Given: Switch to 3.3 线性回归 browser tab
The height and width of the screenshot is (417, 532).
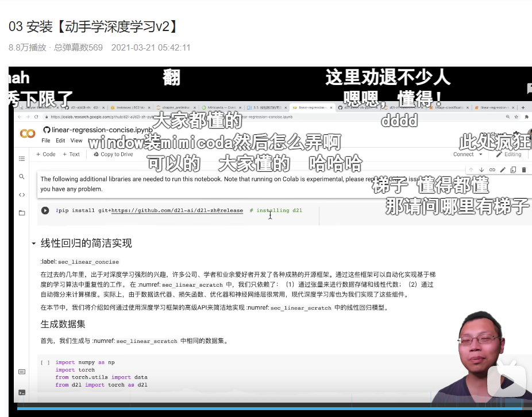Looking at the screenshot, I should (x=267, y=107).
